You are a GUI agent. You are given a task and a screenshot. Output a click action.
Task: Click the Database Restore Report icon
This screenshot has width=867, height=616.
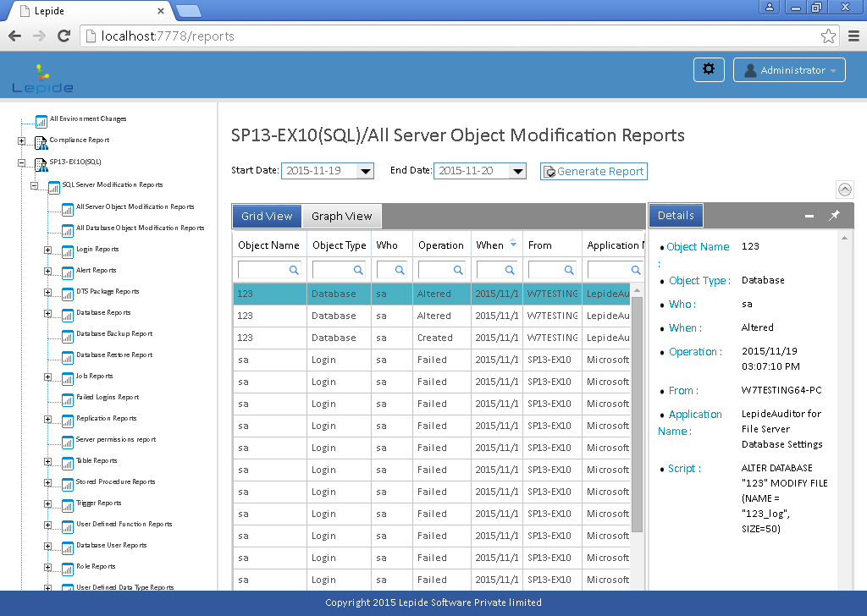coord(68,357)
